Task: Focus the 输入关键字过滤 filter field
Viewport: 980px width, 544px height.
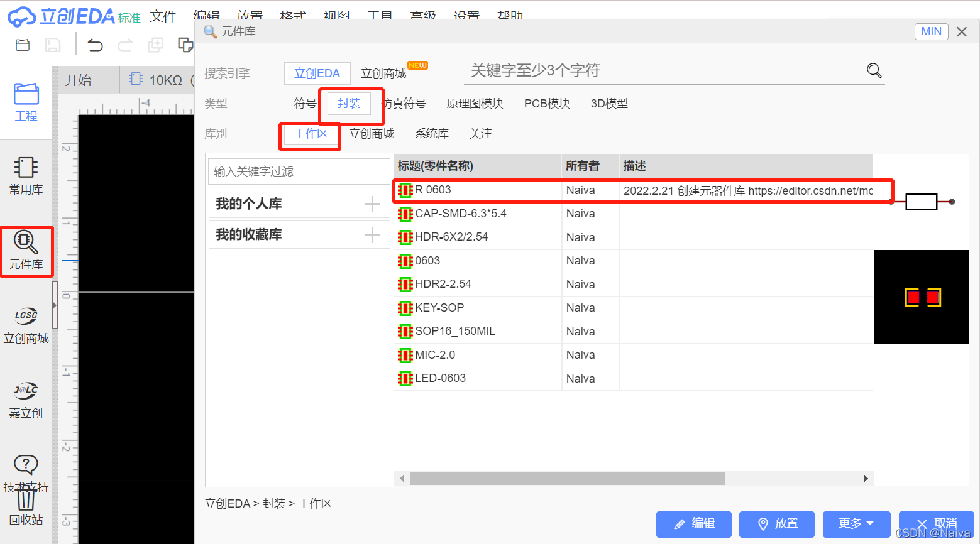Action: [299, 171]
